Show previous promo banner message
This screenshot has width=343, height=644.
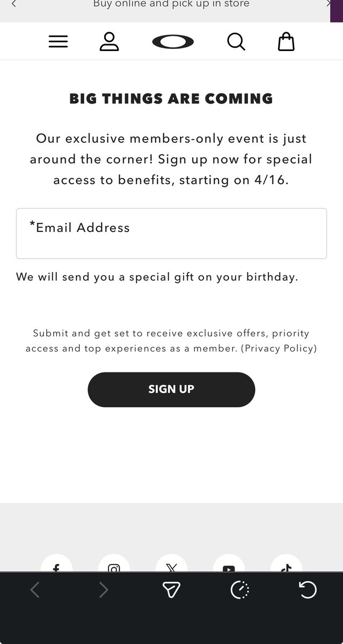pyautogui.click(x=14, y=4)
